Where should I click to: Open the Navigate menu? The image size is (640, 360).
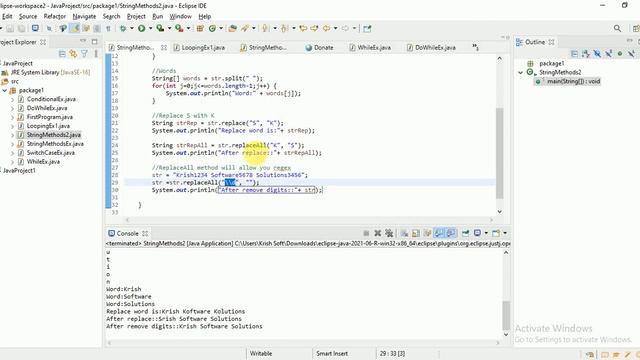coord(84,16)
